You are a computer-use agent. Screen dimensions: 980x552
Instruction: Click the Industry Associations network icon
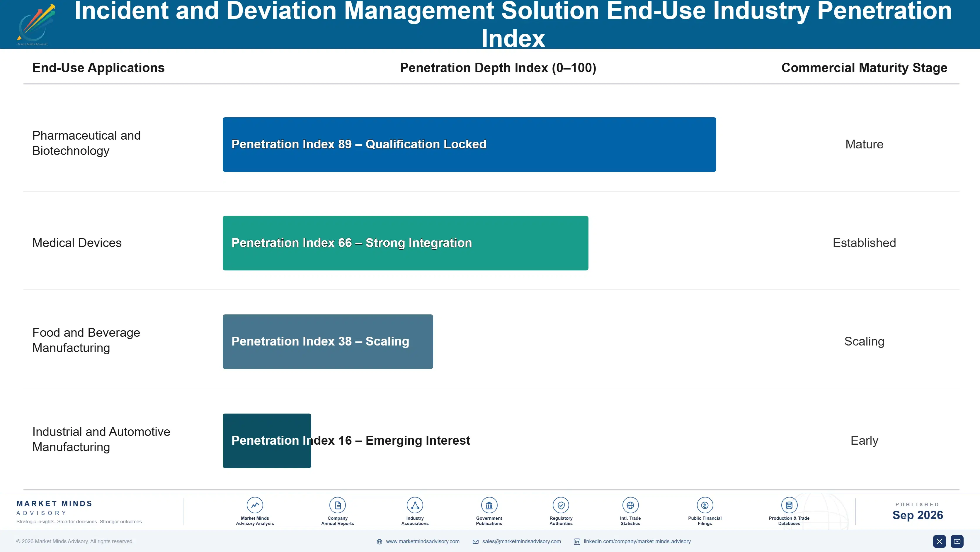[415, 505]
